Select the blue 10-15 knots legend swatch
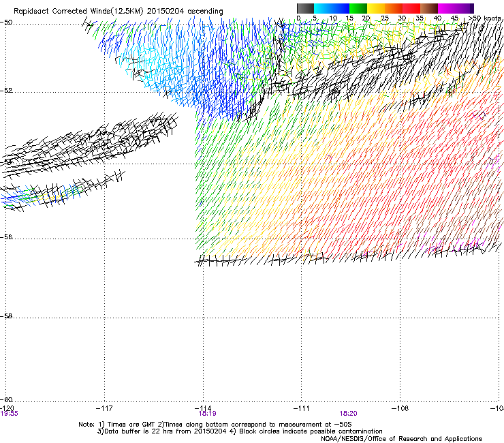This screenshot has height=443, width=504. point(341,8)
